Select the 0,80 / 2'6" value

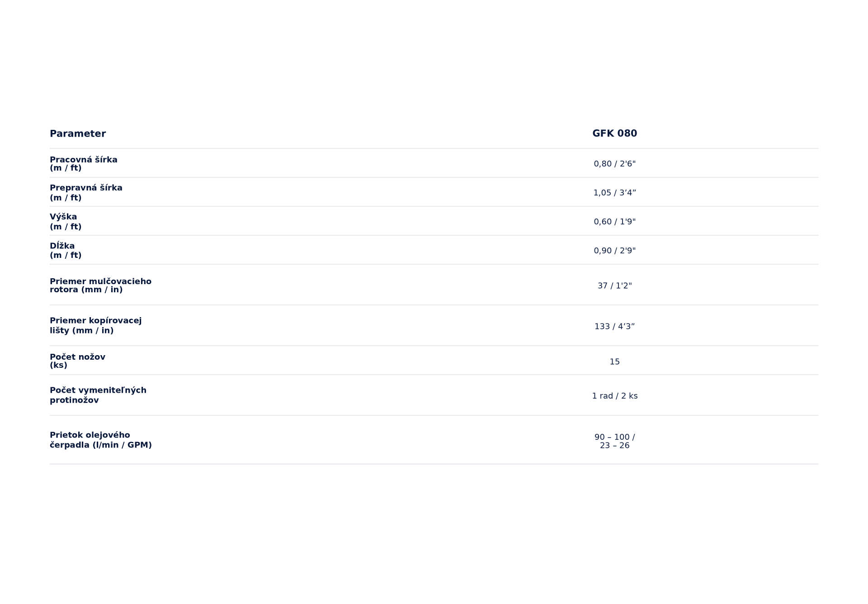click(x=615, y=164)
